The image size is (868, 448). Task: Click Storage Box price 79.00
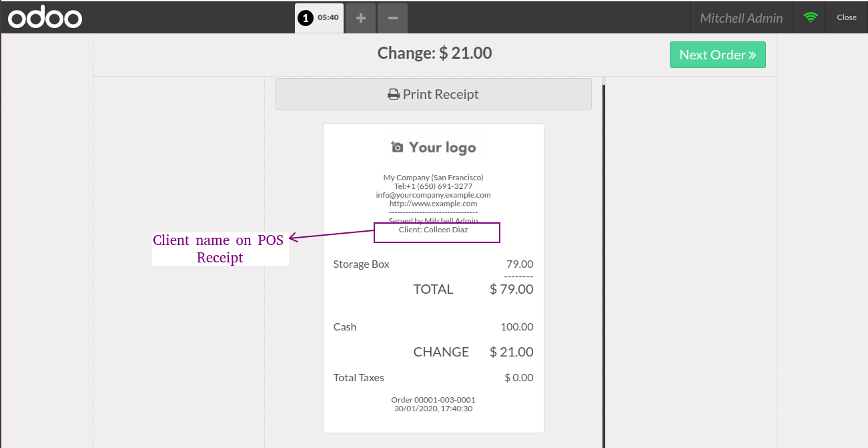[520, 264]
